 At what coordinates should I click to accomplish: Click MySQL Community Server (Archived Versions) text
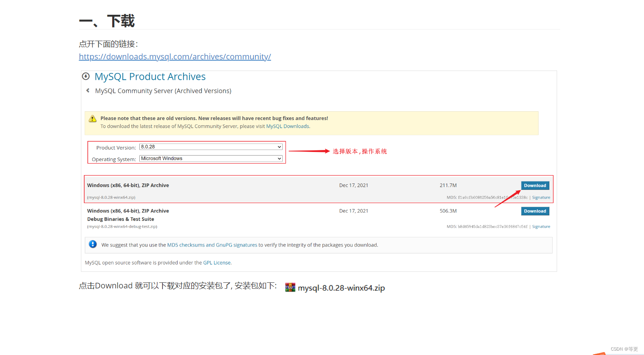(163, 91)
